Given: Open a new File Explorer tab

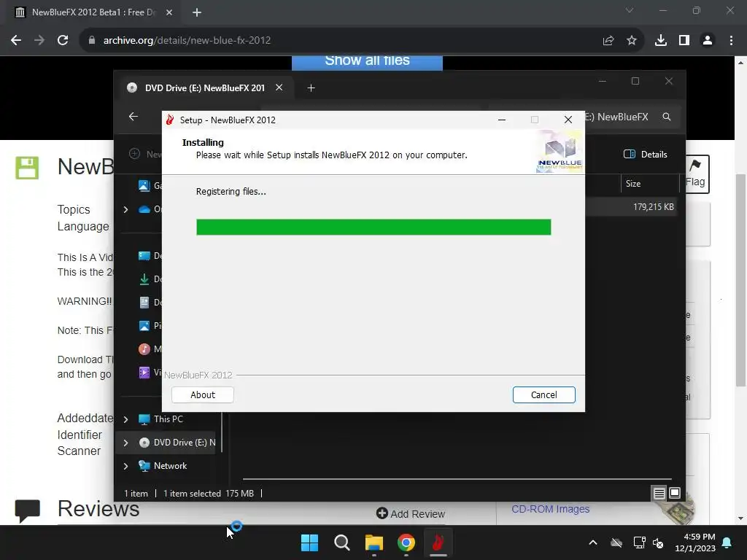Looking at the screenshot, I should 311,88.
